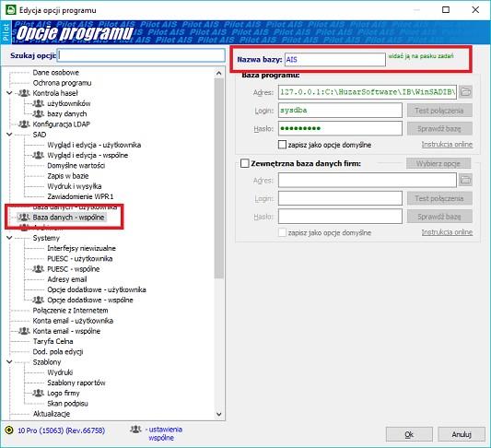Image resolution: width=491 pixels, height=448 pixels.
Task: Select Opcje dodatkowe - użytkownika item
Action: click(97, 289)
